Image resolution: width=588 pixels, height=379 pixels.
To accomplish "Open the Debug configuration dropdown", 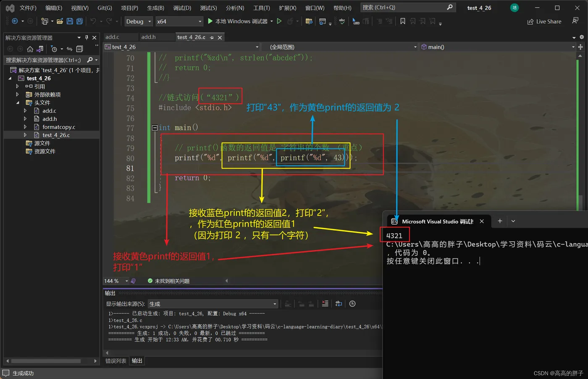I will click(138, 21).
